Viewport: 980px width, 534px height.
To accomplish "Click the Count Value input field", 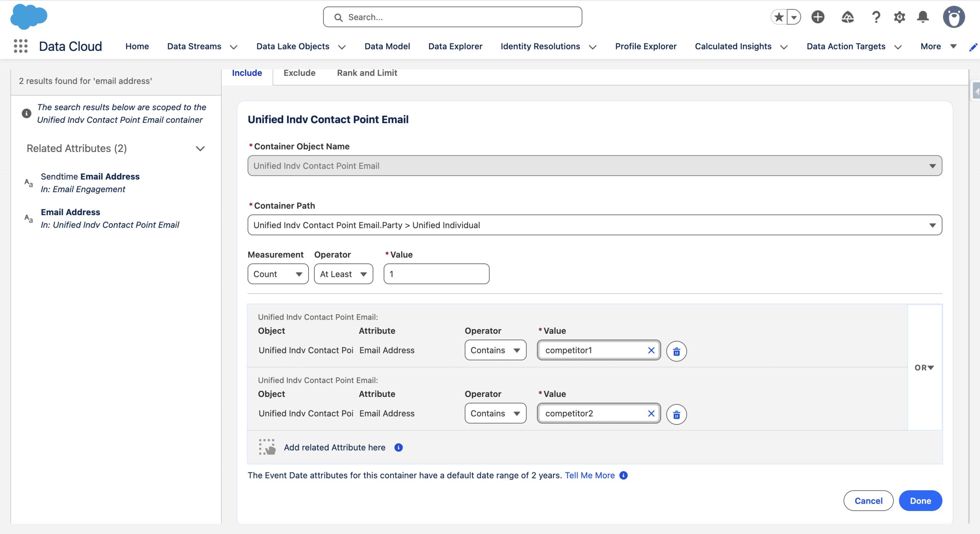I will coord(436,274).
